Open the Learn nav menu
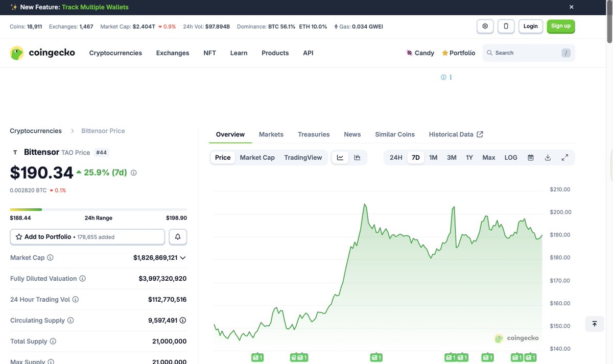 pos(239,53)
